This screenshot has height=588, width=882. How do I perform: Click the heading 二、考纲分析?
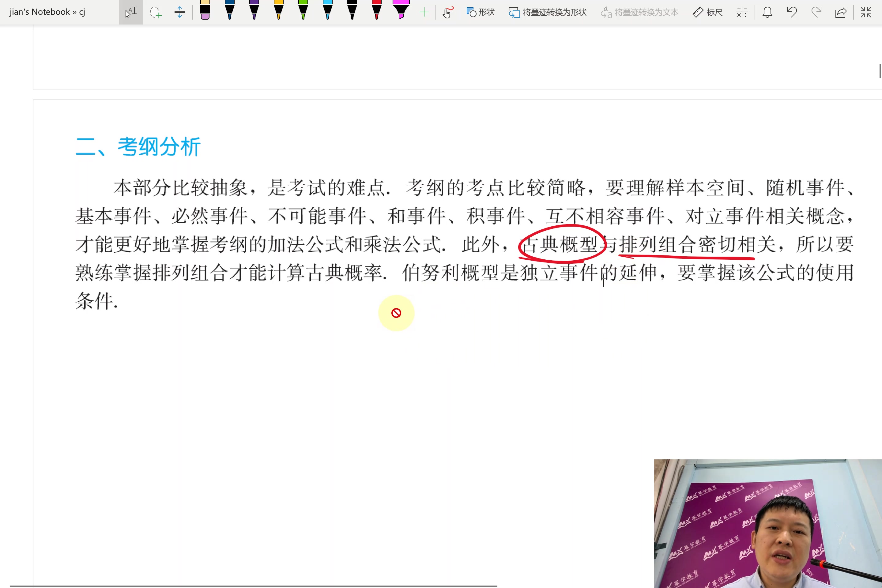coord(138,147)
